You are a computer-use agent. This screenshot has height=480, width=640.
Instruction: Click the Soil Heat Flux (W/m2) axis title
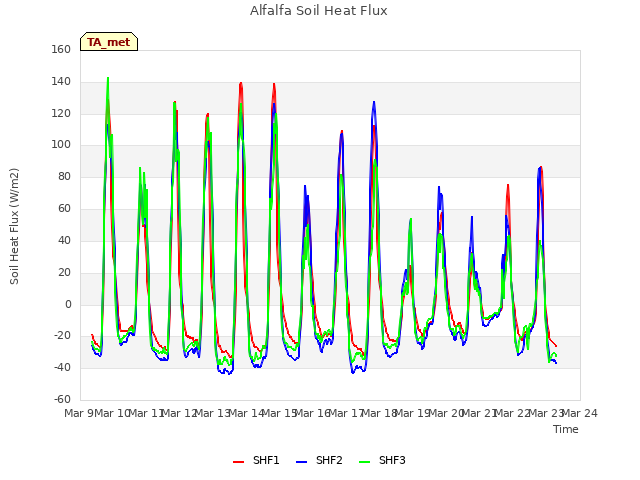pyautogui.click(x=14, y=226)
